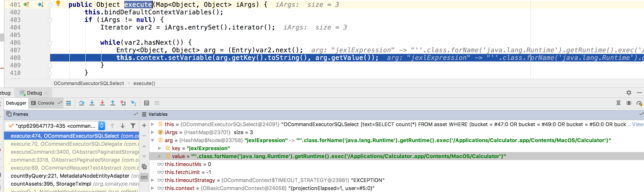Click the memory view chip icon
644x192 pixels.
629,103
